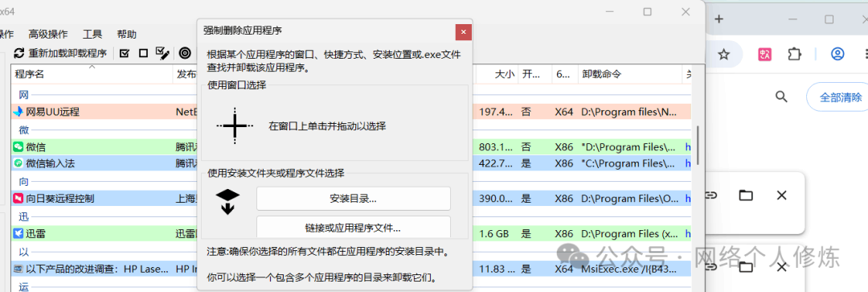This screenshot has height=292, width=868.
Task: Toggle the invert selection checkbox-pencil button
Action: click(x=162, y=52)
